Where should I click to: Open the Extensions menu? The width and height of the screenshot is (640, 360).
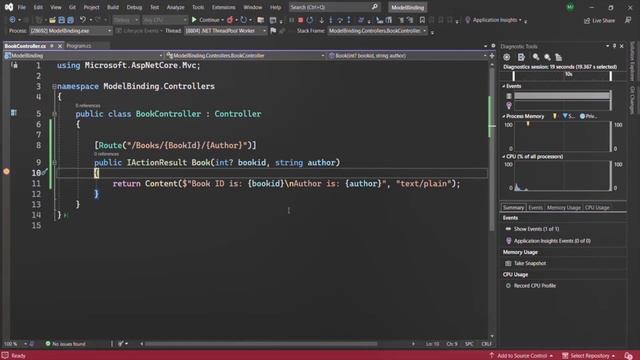point(223,7)
